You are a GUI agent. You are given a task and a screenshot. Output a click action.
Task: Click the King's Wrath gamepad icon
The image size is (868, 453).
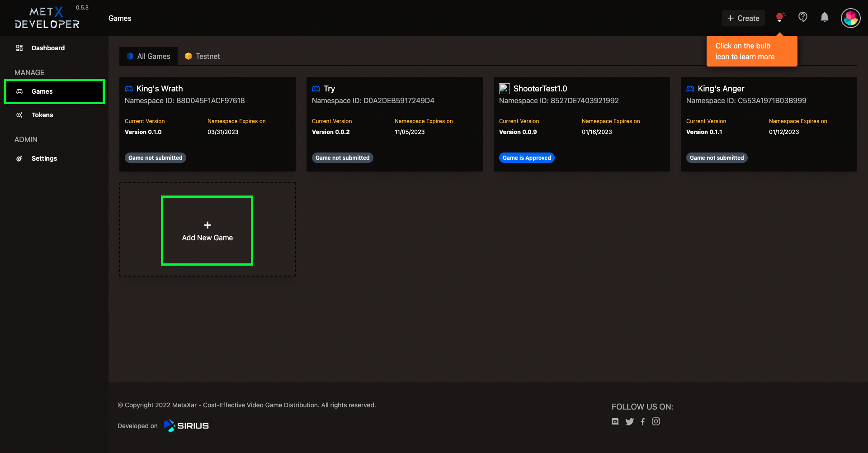(x=129, y=89)
